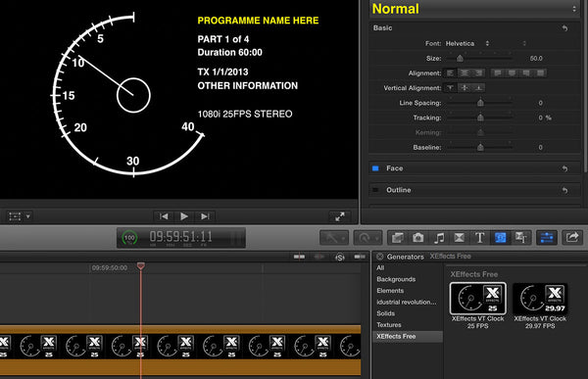The width and height of the screenshot is (588, 379).
Task: Reset the Face parameters
Action: [564, 168]
